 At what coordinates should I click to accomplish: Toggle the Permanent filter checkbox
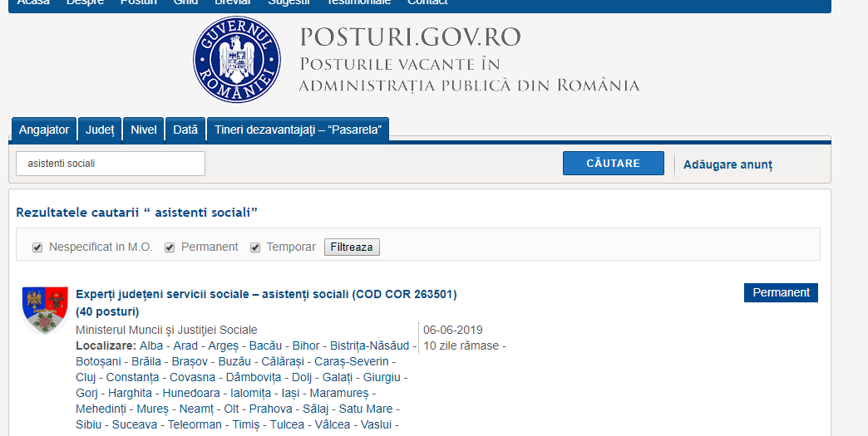click(x=170, y=247)
